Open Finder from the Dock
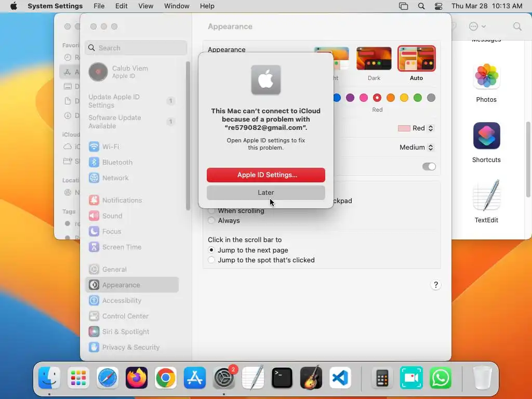The height and width of the screenshot is (399, 532). tap(49, 378)
